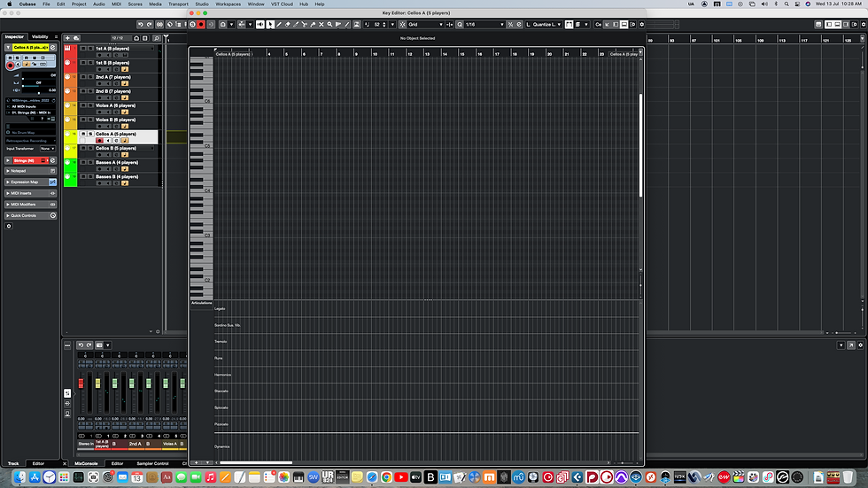This screenshot has height=488, width=868.
Task: Open the 1/16 quantize preset dropdown
Action: coord(484,24)
